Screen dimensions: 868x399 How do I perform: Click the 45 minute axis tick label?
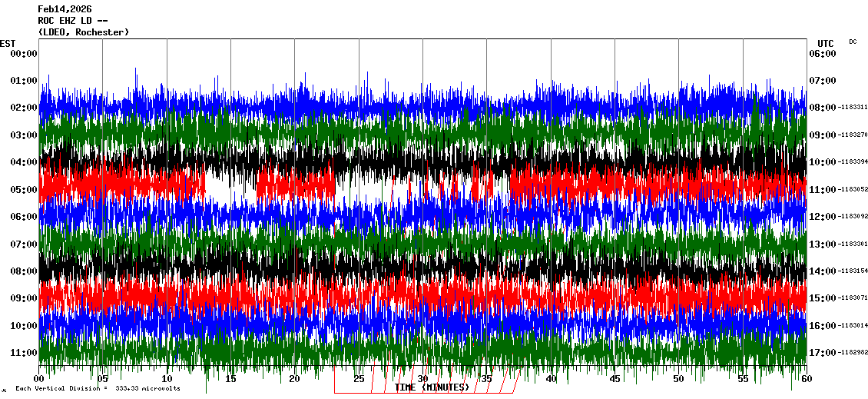615,379
